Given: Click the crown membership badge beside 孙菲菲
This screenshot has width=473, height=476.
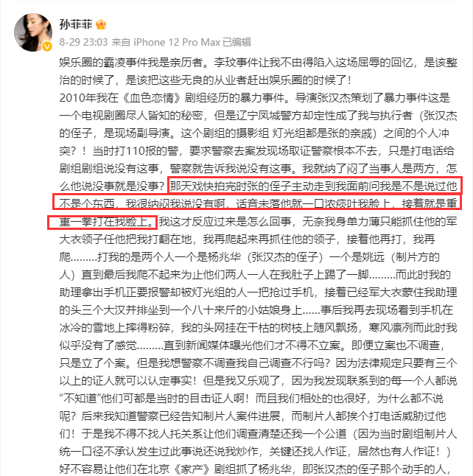Looking at the screenshot, I should click(x=101, y=24).
